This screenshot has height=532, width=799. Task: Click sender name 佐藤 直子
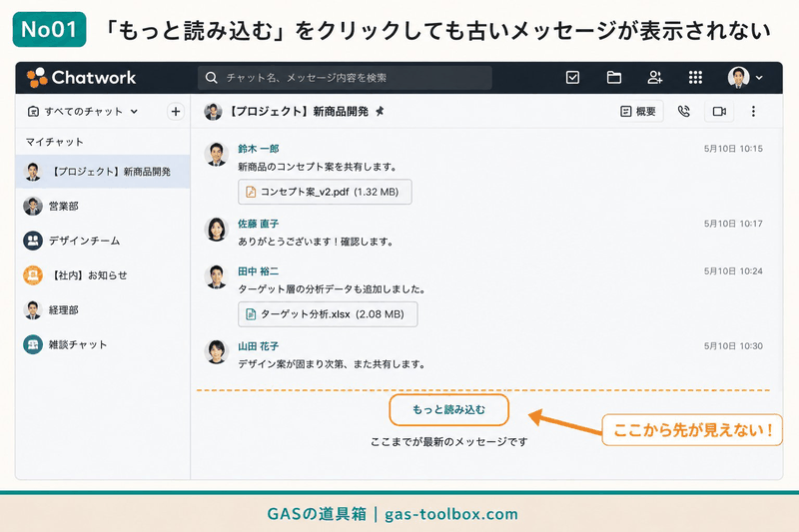click(x=259, y=224)
